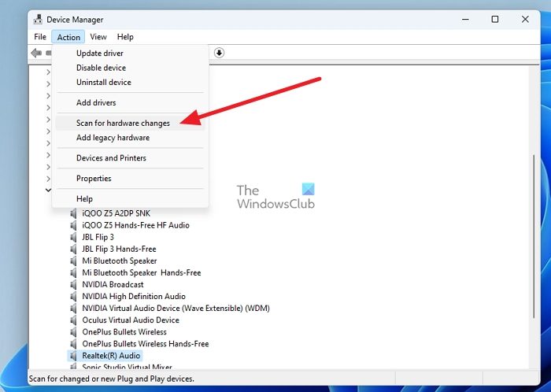The image size is (551, 392).
Task: Collapse the expanded audio category chevron
Action: 48,190
